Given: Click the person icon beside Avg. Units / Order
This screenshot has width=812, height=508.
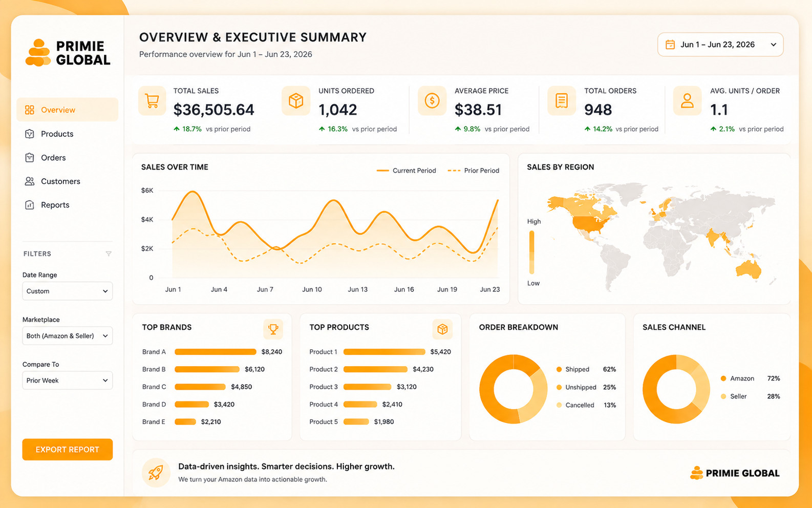Looking at the screenshot, I should 687,101.
